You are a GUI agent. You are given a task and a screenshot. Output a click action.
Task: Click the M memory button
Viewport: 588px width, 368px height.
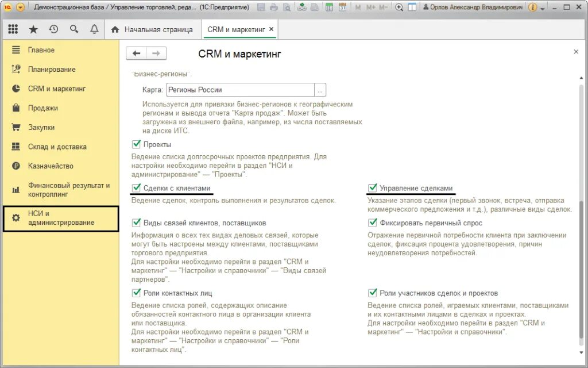point(357,7)
